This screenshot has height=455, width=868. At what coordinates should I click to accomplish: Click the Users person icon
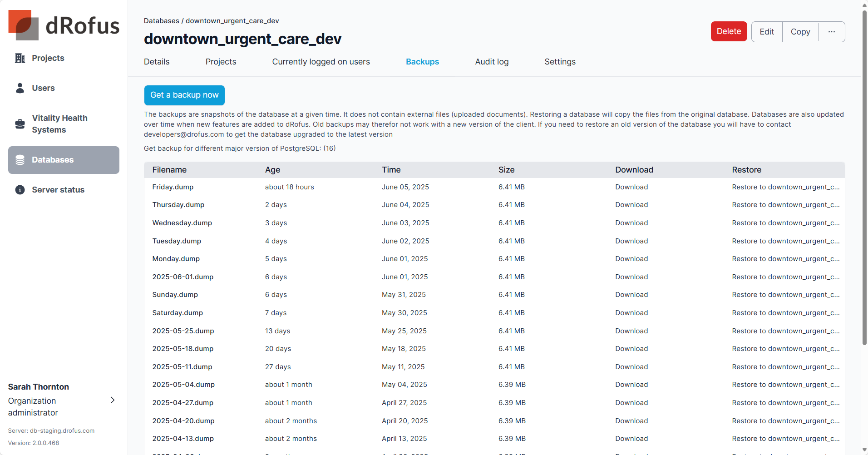pyautogui.click(x=20, y=88)
